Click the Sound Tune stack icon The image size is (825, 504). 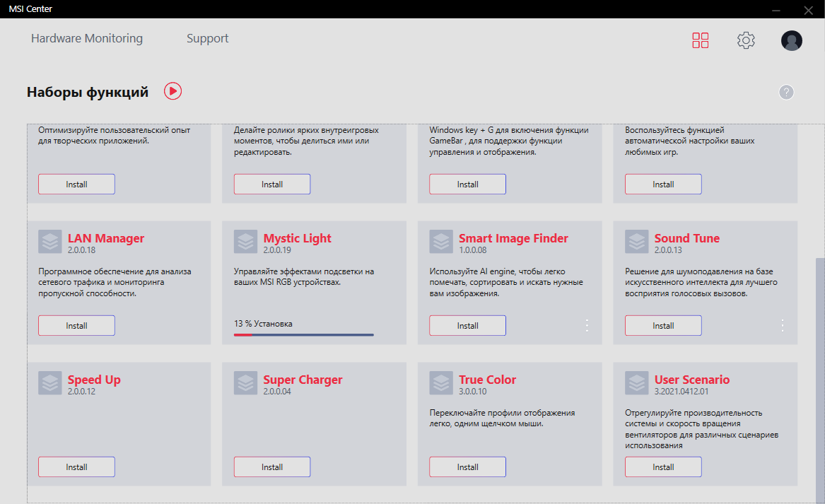pos(637,242)
